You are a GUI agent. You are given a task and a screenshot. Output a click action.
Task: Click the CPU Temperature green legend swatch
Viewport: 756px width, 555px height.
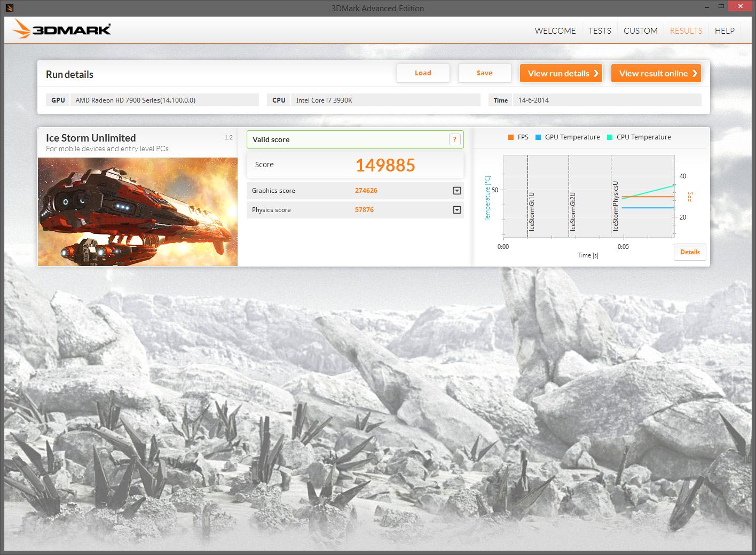610,137
